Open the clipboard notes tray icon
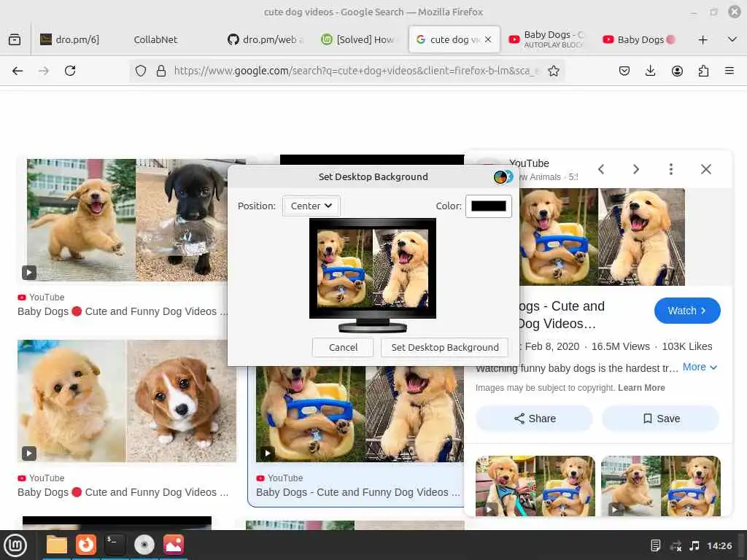Screen dimensions: 747x560 point(656,545)
